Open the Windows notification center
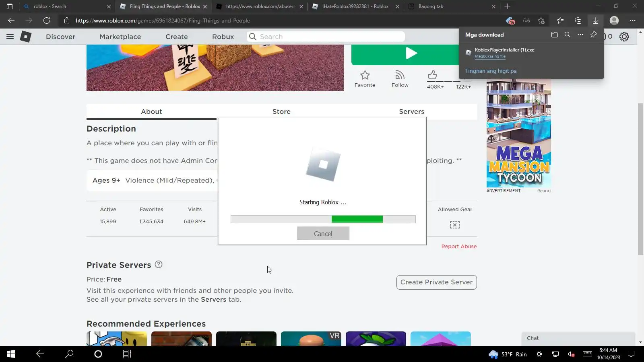 pyautogui.click(x=631, y=354)
